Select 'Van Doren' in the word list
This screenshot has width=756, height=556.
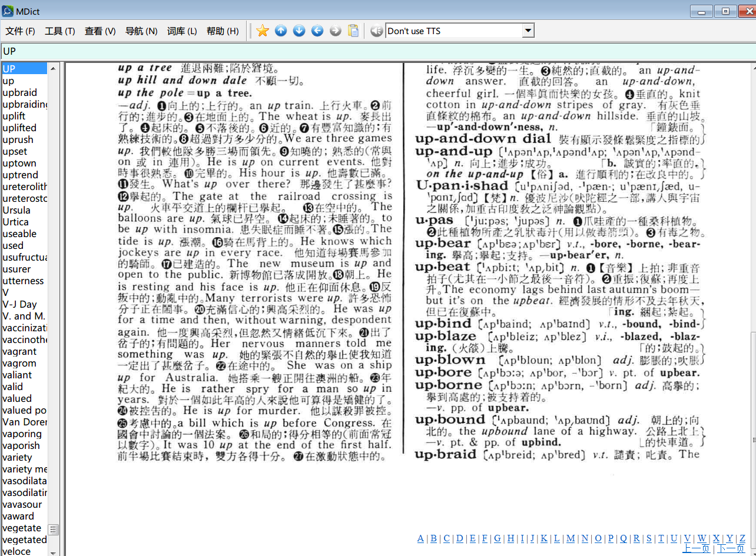point(24,422)
